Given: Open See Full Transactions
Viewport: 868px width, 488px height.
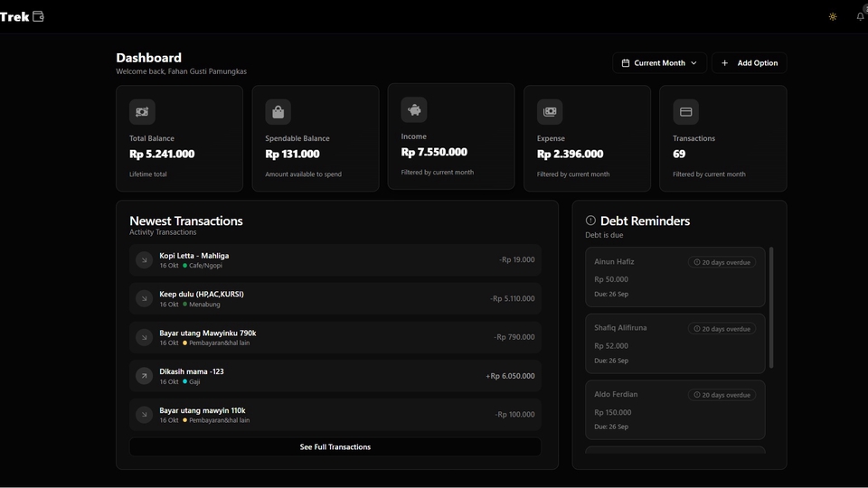Looking at the screenshot, I should [x=335, y=447].
